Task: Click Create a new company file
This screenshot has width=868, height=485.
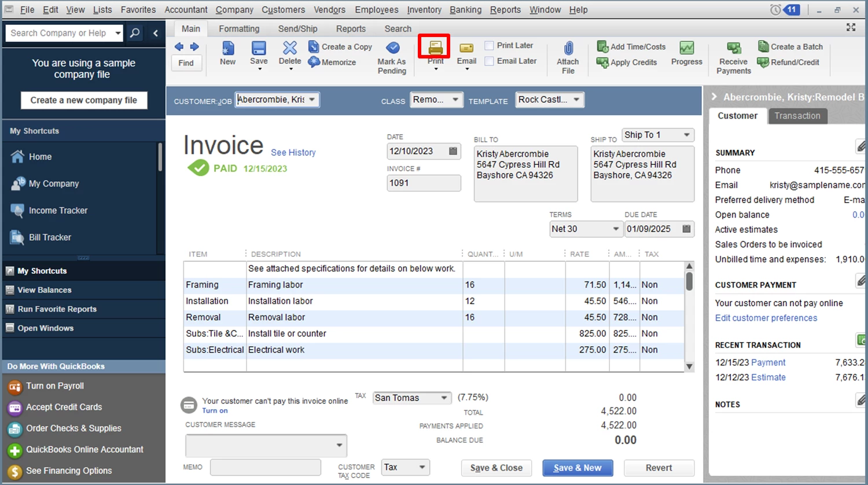Action: pyautogui.click(x=84, y=100)
